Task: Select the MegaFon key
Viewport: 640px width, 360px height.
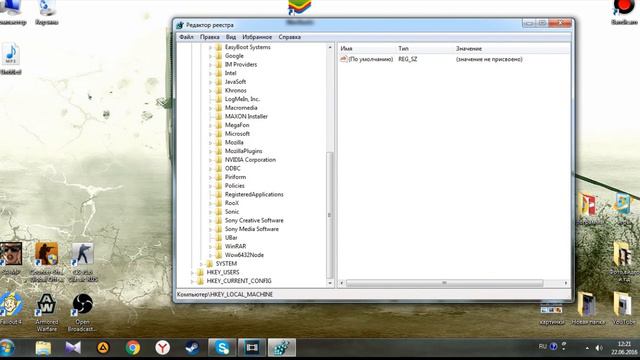Action: tap(237, 125)
